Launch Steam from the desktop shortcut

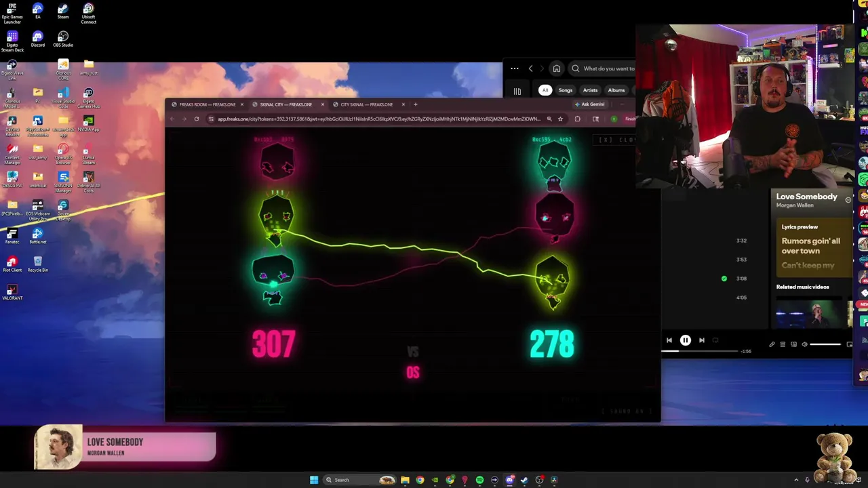point(62,11)
